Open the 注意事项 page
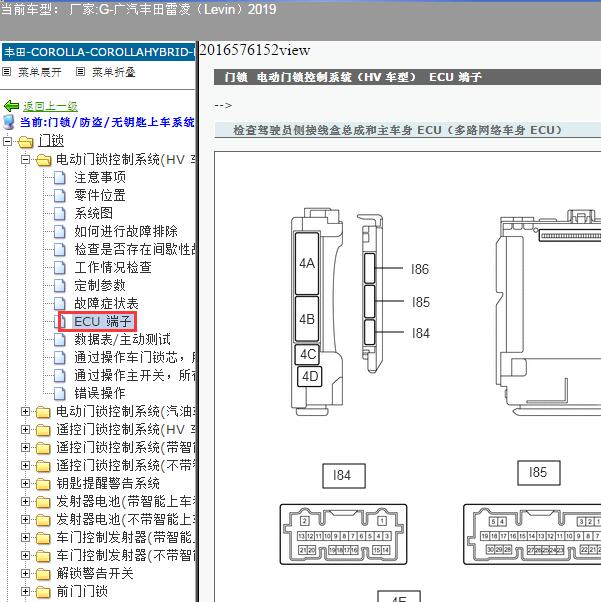The height and width of the screenshot is (602, 601). [x=100, y=177]
